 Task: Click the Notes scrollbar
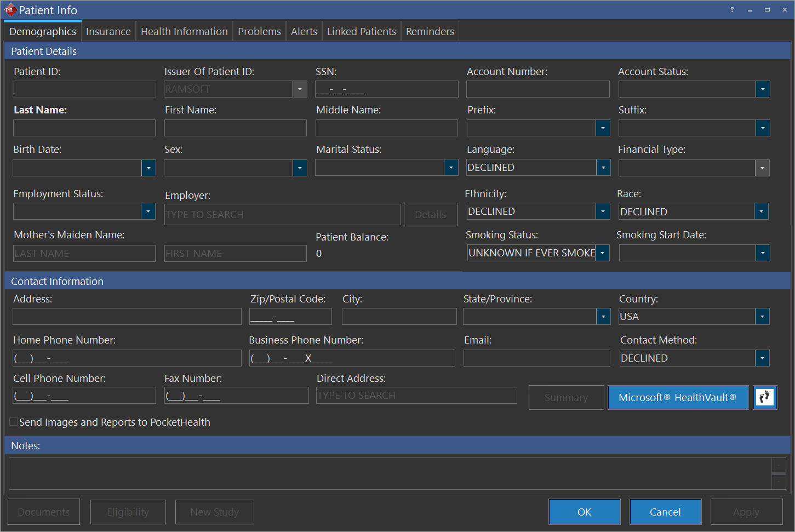tap(779, 473)
